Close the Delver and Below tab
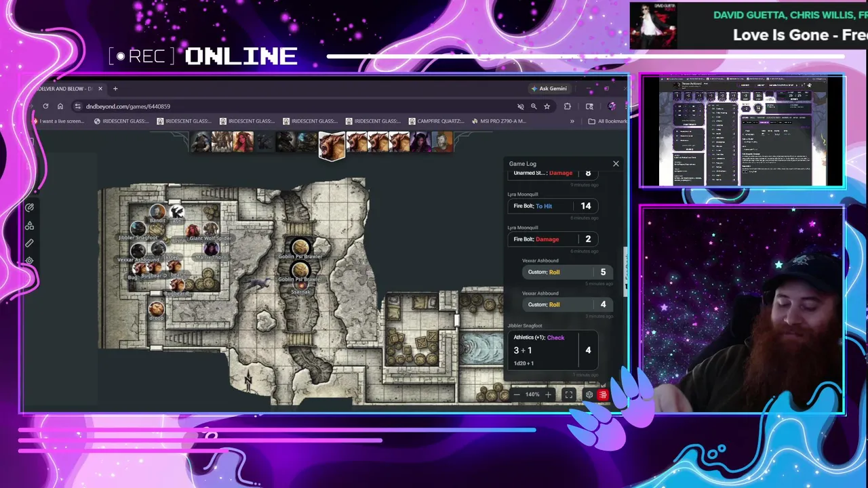Viewport: 868px width, 488px height. (100, 89)
